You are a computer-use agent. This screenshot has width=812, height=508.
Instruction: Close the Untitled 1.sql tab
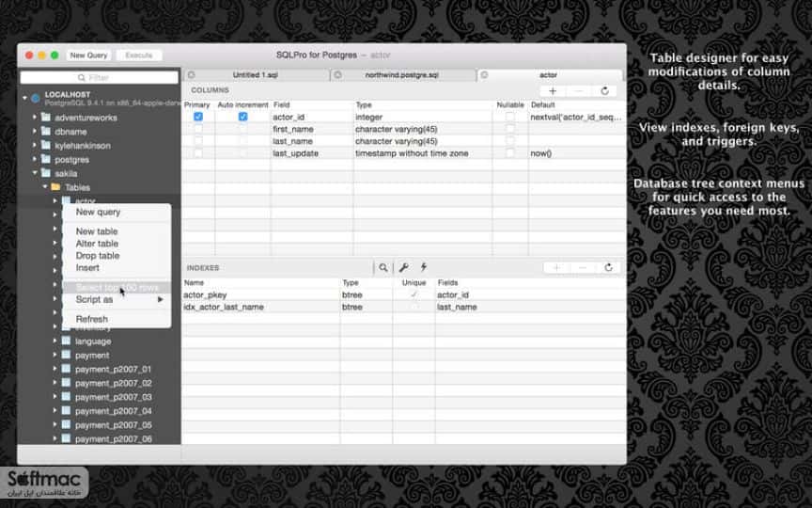[191, 74]
